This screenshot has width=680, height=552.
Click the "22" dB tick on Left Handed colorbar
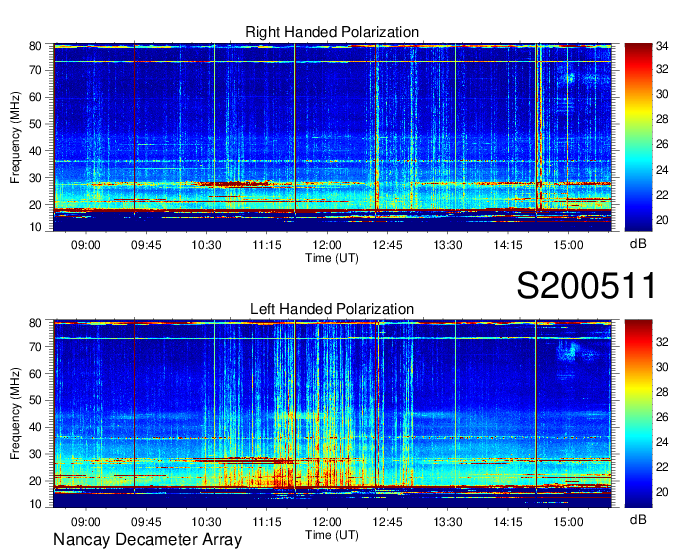[662, 467]
